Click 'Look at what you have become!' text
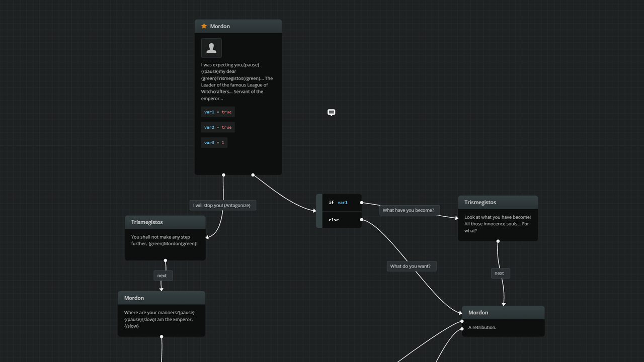Image resolution: width=644 pixels, height=362 pixels. coord(498,224)
